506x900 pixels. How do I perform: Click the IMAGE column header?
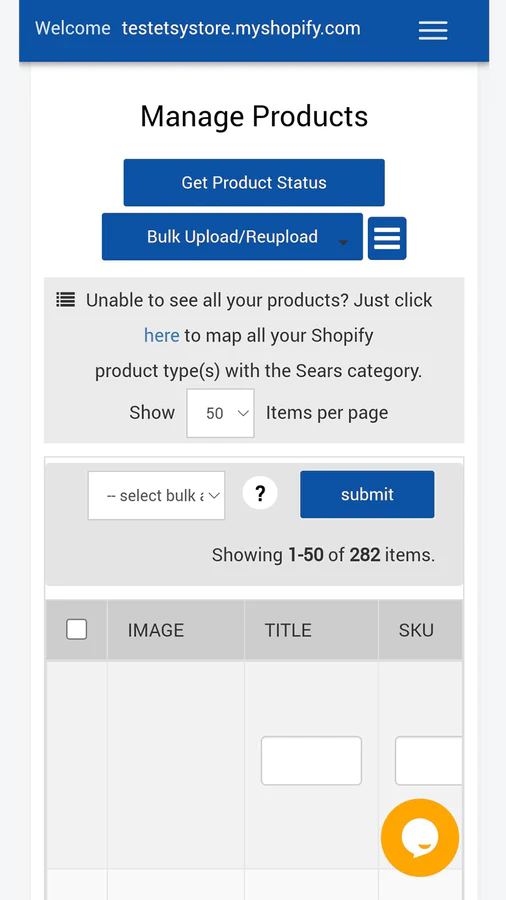click(x=156, y=630)
